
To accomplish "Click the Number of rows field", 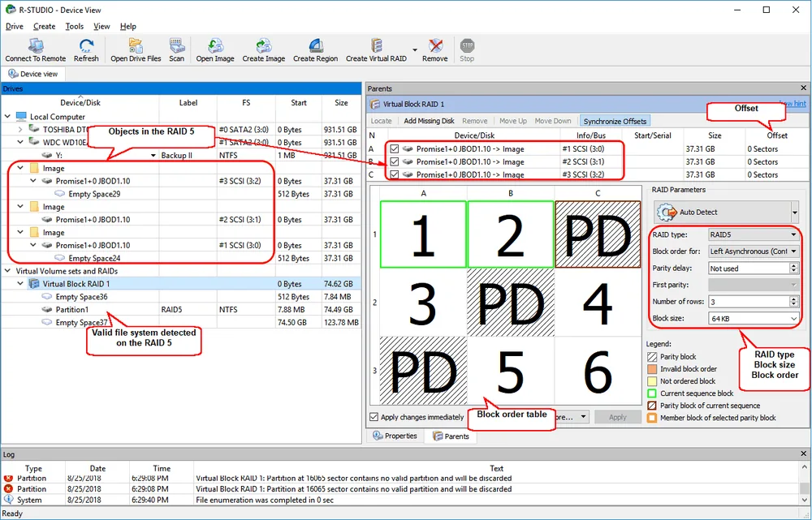I will [749, 302].
